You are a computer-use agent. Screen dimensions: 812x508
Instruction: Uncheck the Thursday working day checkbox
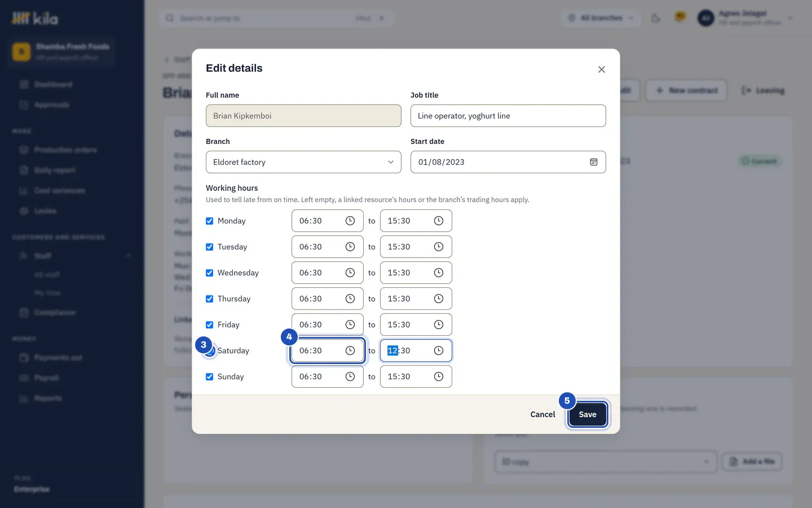click(x=210, y=299)
